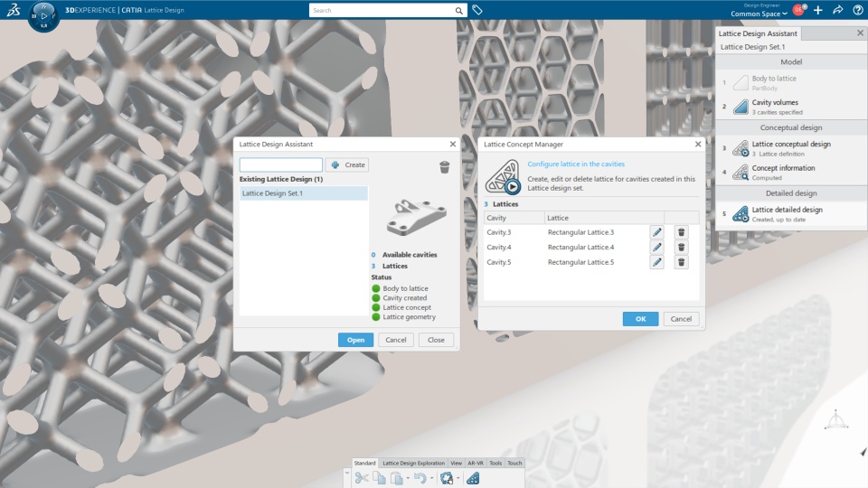The height and width of the screenshot is (488, 868).
Task: Click the view orientation robot in the viewport
Action: [x=835, y=420]
